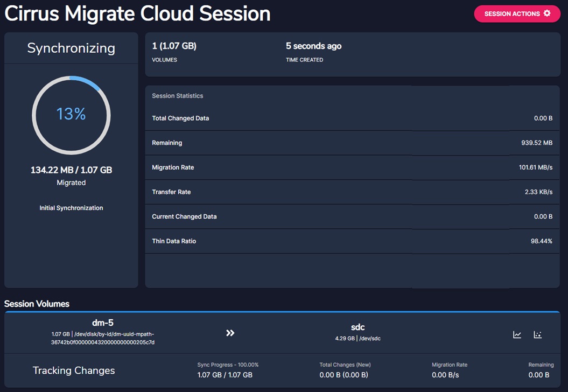This screenshot has width=568, height=392.
Task: Select the Thin Data Ratio row
Action: click(352, 241)
